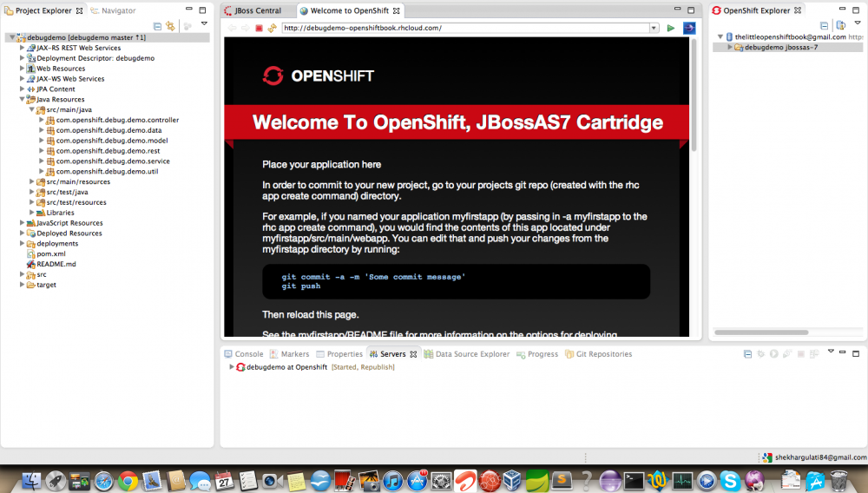Select pom.xml in Project Explorer
The width and height of the screenshot is (868, 493).
[50, 253]
